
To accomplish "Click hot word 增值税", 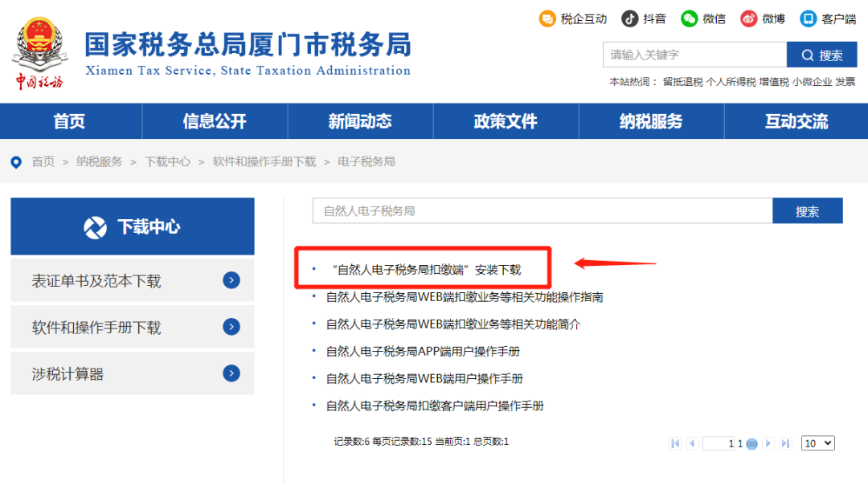I will click(774, 82).
